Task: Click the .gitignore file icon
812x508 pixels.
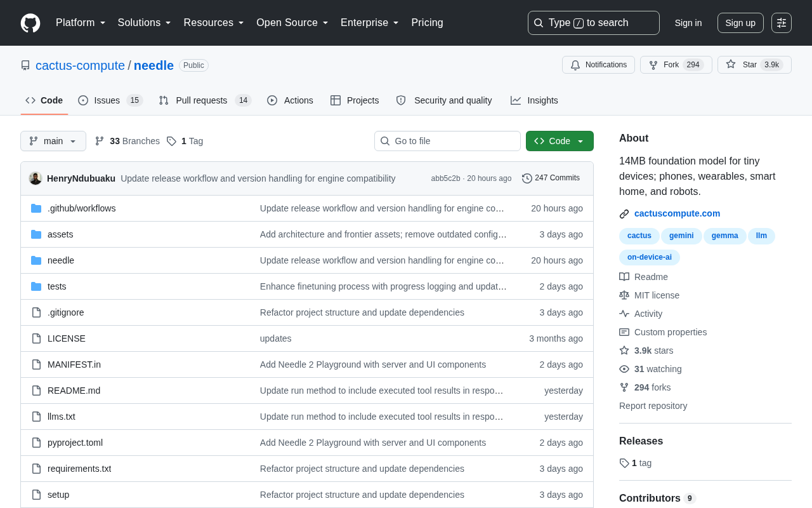Action: pos(36,312)
